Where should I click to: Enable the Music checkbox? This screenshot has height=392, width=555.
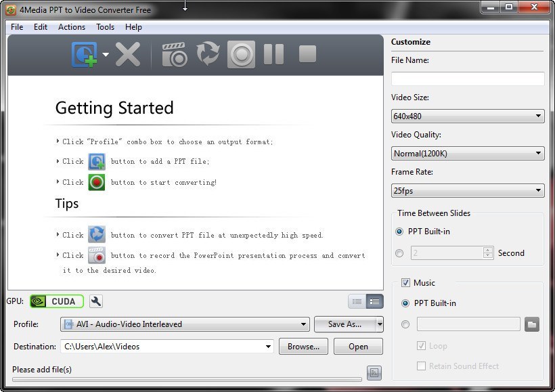pyautogui.click(x=405, y=282)
